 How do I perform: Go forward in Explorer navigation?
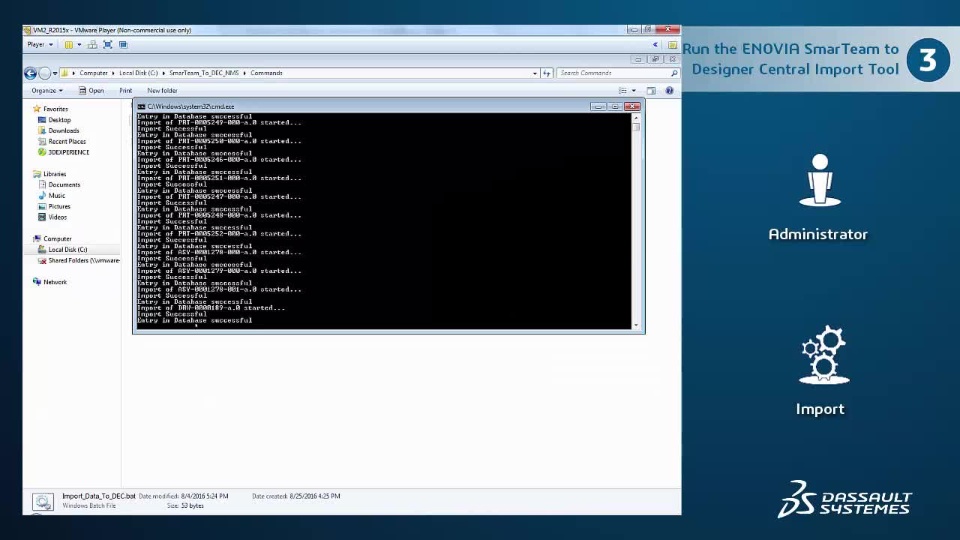pyautogui.click(x=45, y=73)
